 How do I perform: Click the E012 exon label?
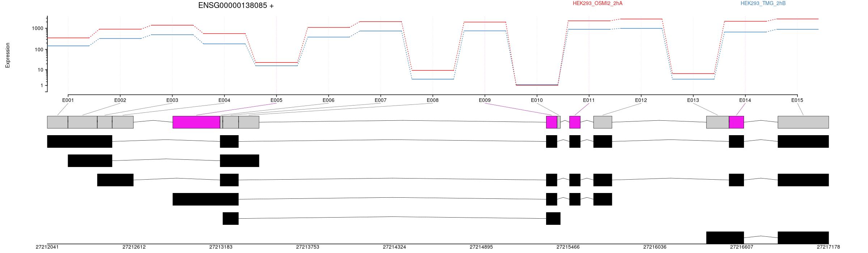[x=641, y=100]
